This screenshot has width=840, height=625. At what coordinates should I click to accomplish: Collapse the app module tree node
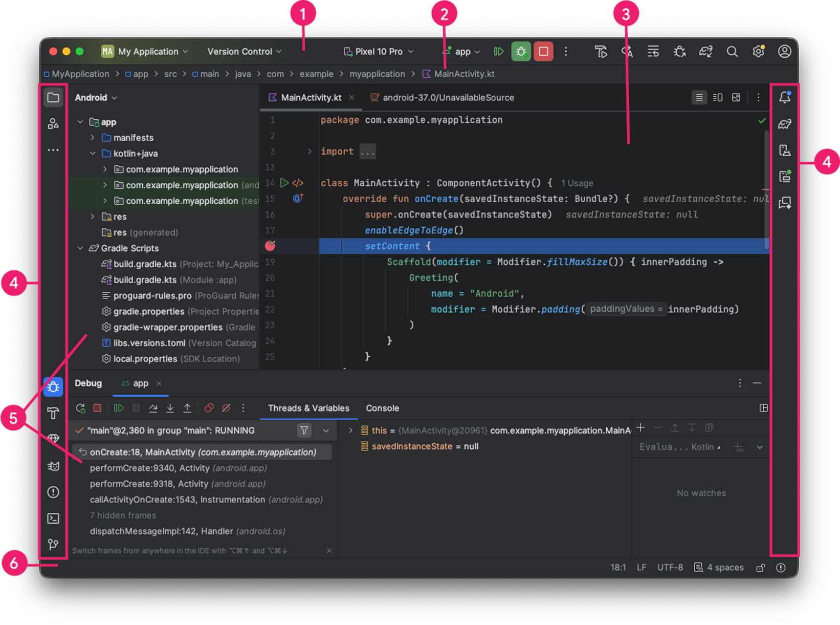point(80,122)
